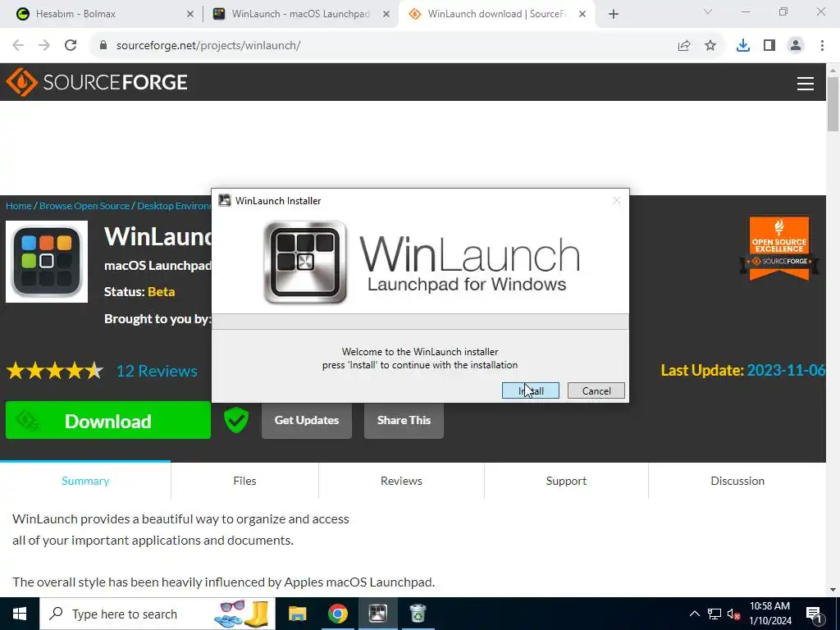840x630 pixels.
Task: Open File Explorer from taskbar
Action: pyautogui.click(x=297, y=614)
